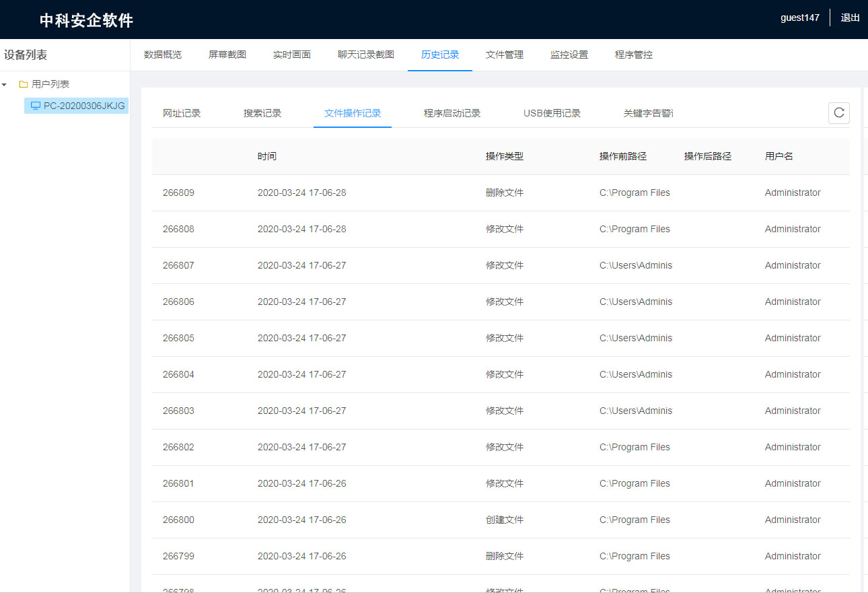Click Administrator in row 266804
The width and height of the screenshot is (868, 593).
(793, 374)
